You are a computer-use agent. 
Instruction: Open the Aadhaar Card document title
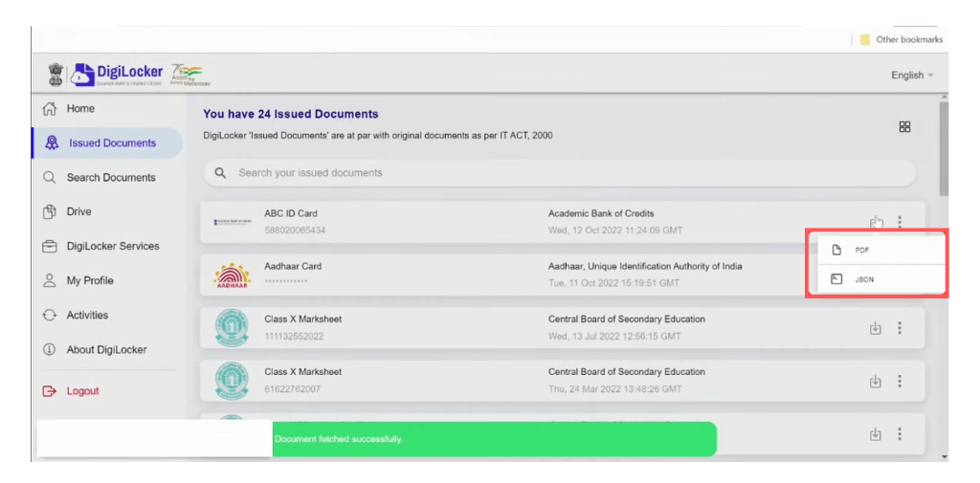pos(293,266)
